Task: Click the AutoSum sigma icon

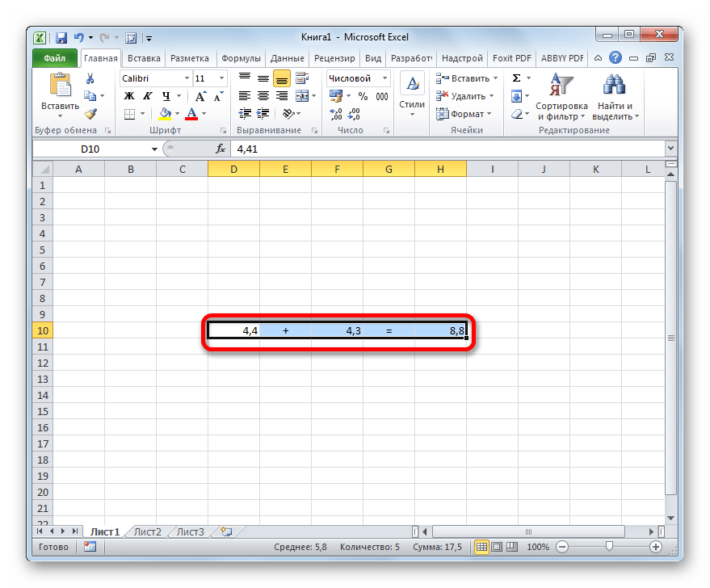Action: click(516, 78)
